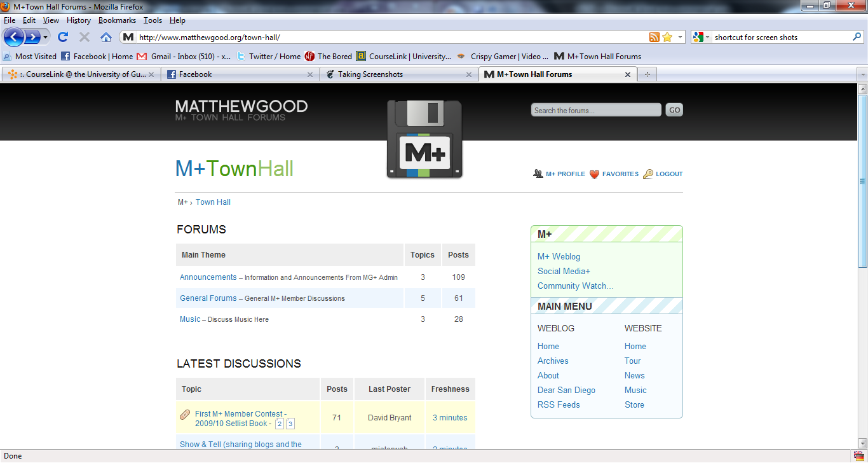
Task: Open the M+ PROFILE link
Action: click(x=559, y=174)
